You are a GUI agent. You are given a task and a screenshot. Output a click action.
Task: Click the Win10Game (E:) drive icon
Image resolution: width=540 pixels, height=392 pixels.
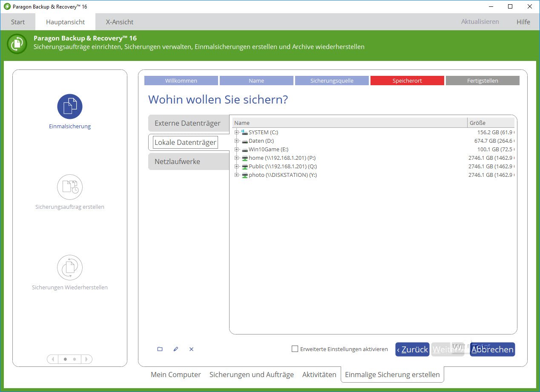point(244,150)
